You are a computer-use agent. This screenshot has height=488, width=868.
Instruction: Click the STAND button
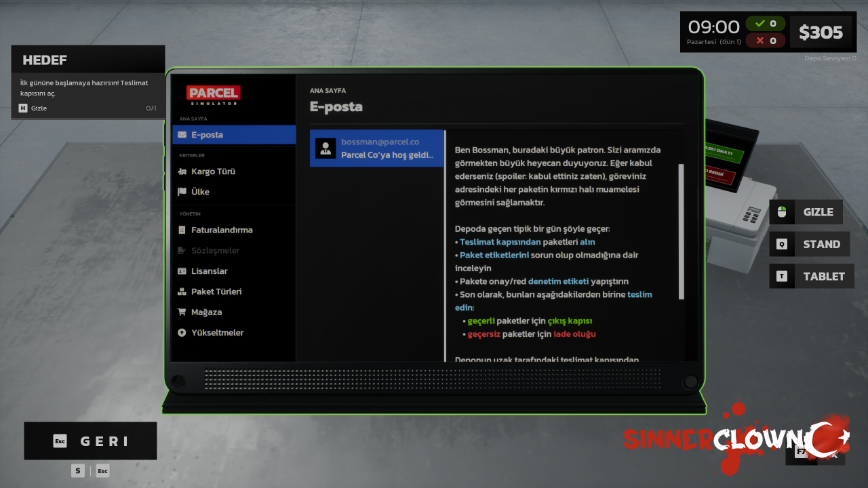[809, 244]
